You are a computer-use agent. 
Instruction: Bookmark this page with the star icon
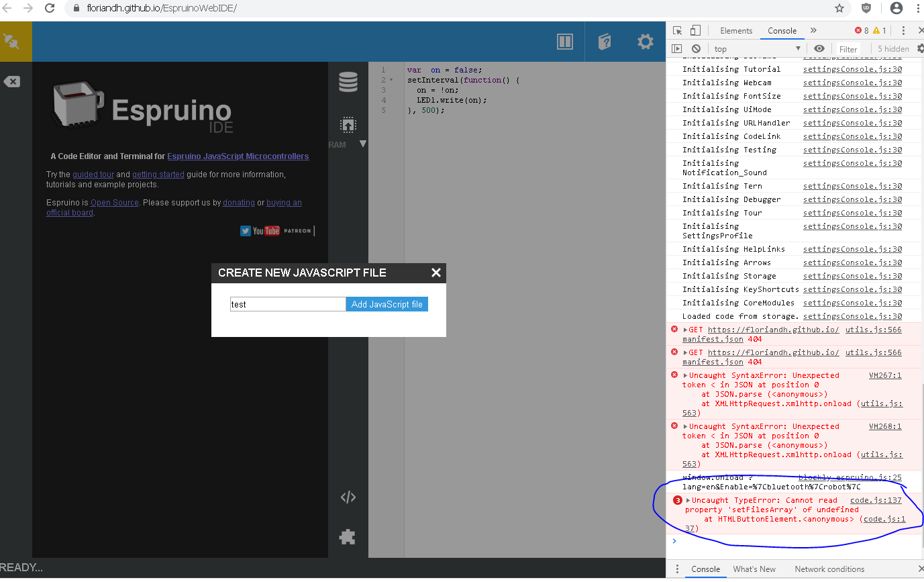point(839,9)
